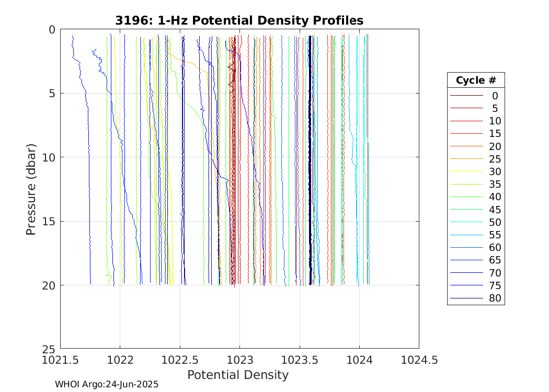
Task: Click the 'WHOI Argo:24-Jun-2025' footer text
Action: click(x=107, y=384)
